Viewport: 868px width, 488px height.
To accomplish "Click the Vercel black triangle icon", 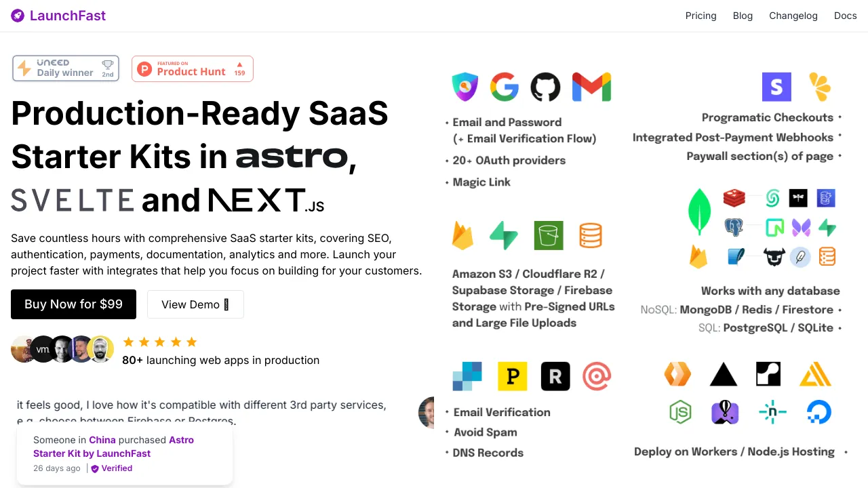I will [724, 374].
